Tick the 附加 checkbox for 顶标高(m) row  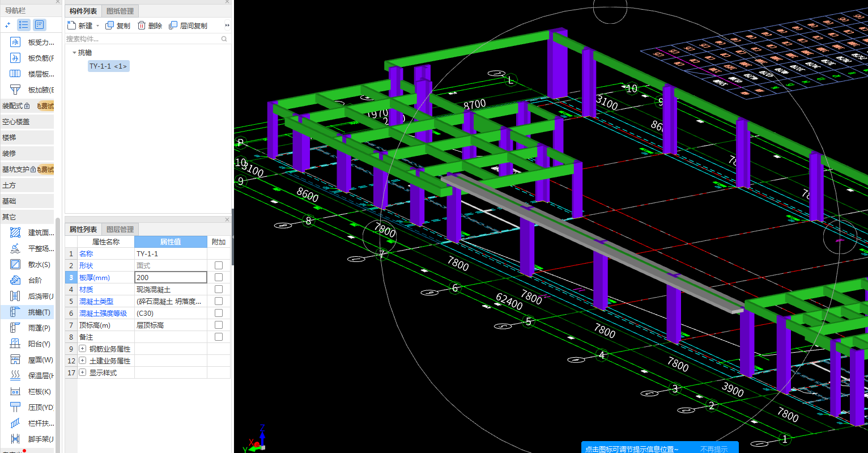point(219,325)
